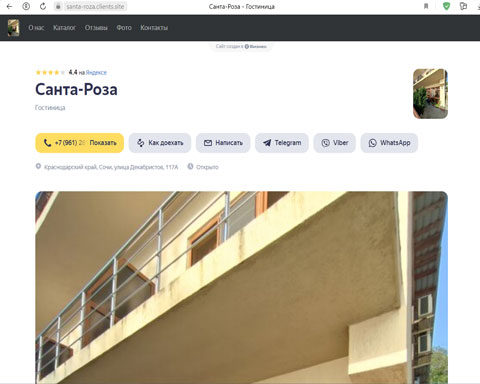Click the location pin icon near the address

(38, 166)
